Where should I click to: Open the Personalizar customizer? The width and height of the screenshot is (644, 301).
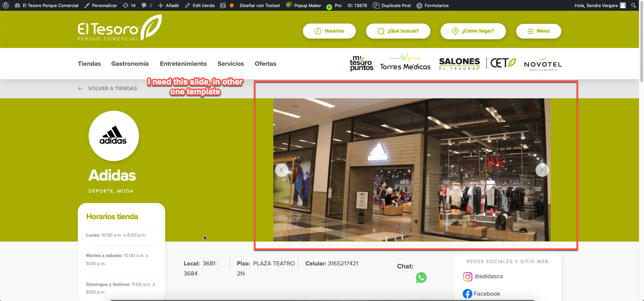[x=101, y=5]
